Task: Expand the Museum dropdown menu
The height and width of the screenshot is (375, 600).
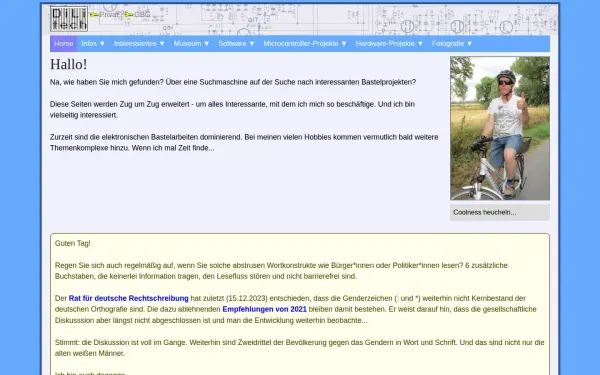Action: (x=191, y=44)
